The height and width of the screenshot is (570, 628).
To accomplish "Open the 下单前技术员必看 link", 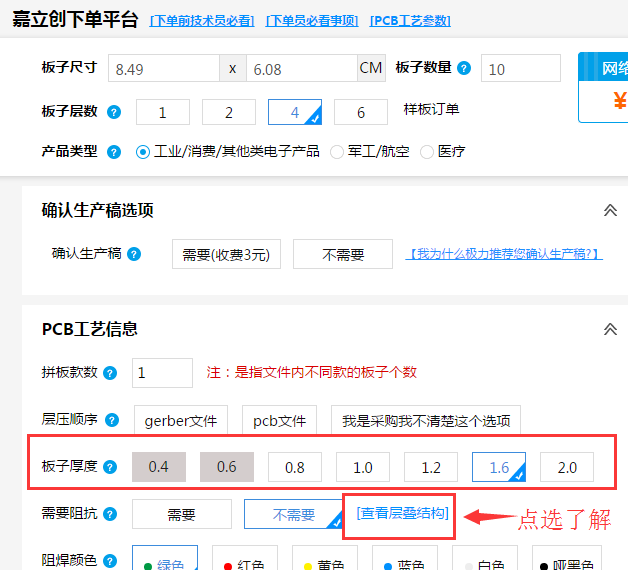I will pyautogui.click(x=202, y=21).
